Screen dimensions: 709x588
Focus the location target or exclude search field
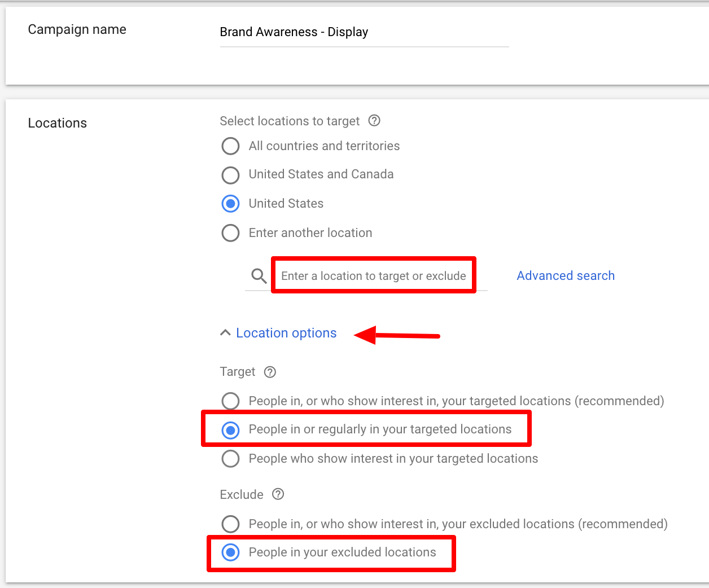coord(373,276)
